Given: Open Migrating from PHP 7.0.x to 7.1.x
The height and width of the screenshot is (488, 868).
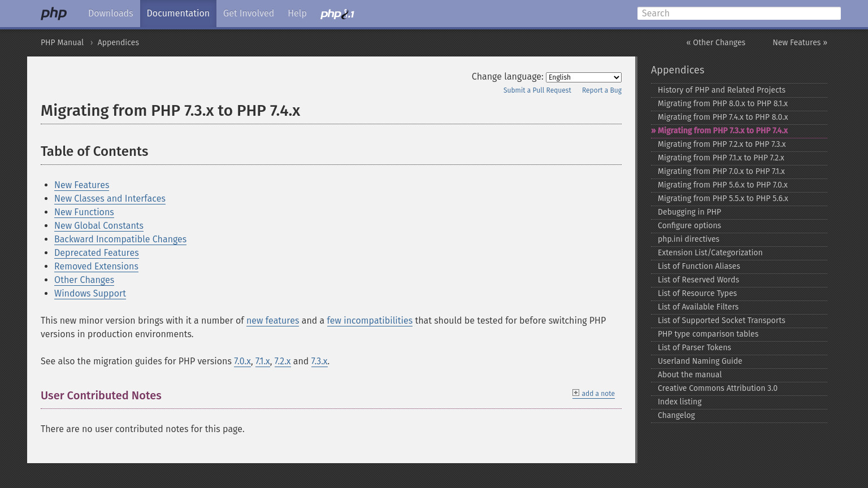Looking at the screenshot, I should pyautogui.click(x=739, y=172).
